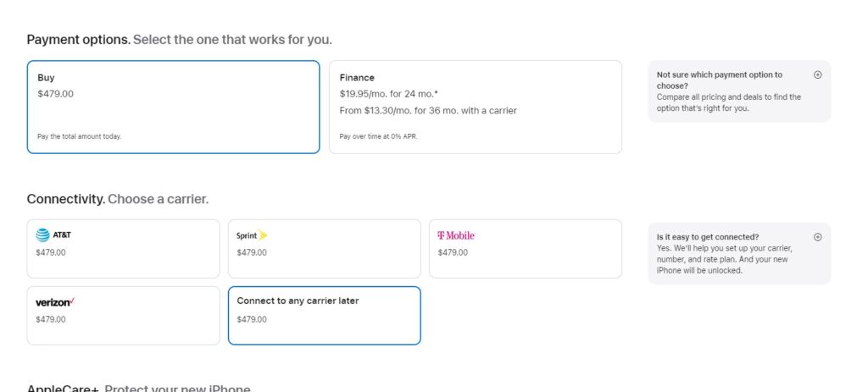The width and height of the screenshot is (868, 392).
Task: Expand "Not sure which payment option to choose?"
Action: click(x=720, y=80)
